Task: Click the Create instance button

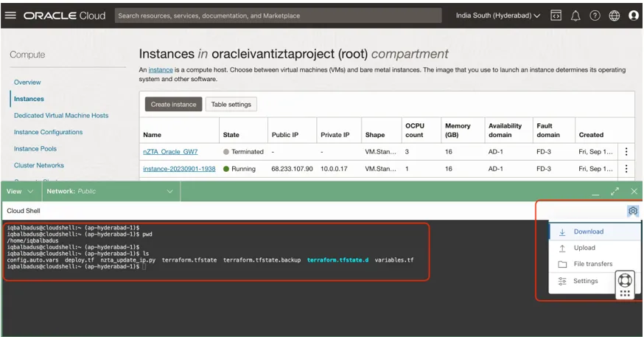Action: tap(173, 105)
